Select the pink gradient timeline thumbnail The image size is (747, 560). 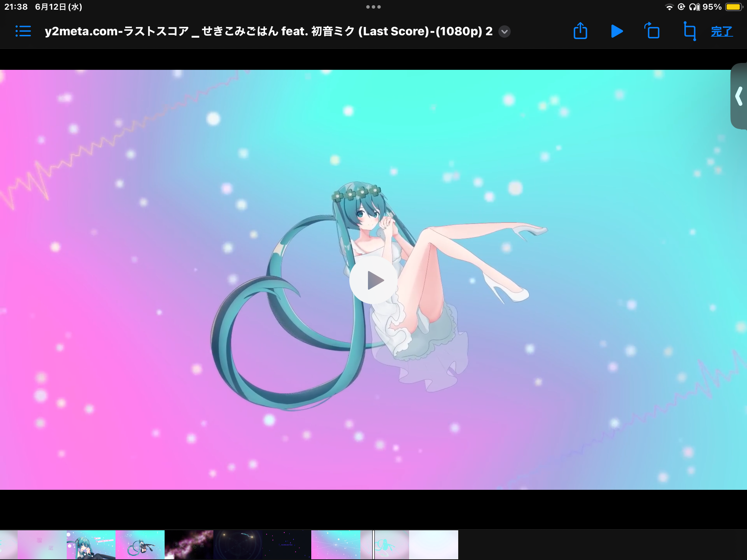(x=42, y=544)
